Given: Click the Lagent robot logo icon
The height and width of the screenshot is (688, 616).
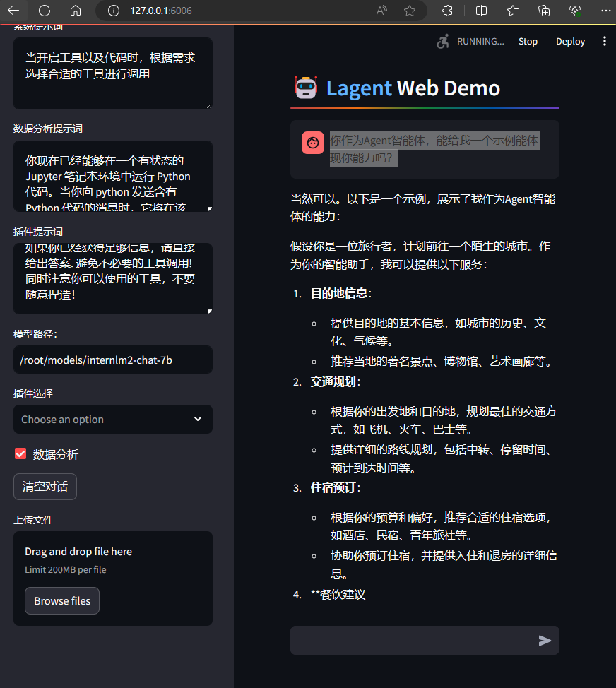Looking at the screenshot, I should (308, 87).
